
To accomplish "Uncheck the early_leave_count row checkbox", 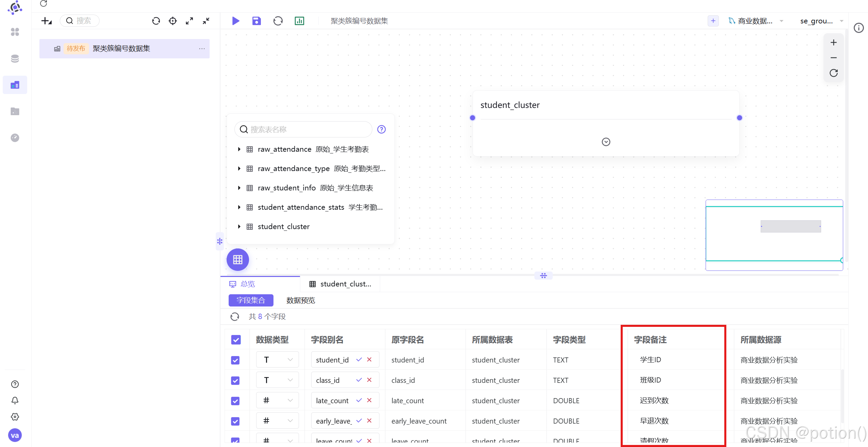I will pyautogui.click(x=235, y=421).
